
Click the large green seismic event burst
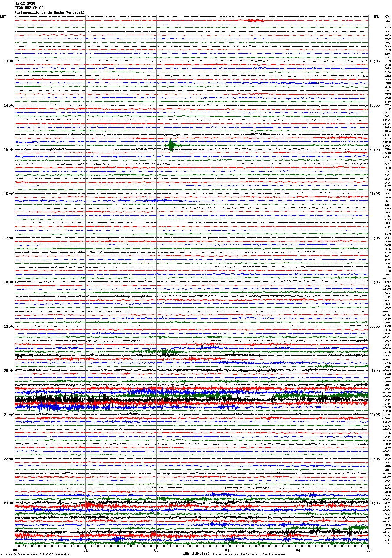[x=172, y=145]
